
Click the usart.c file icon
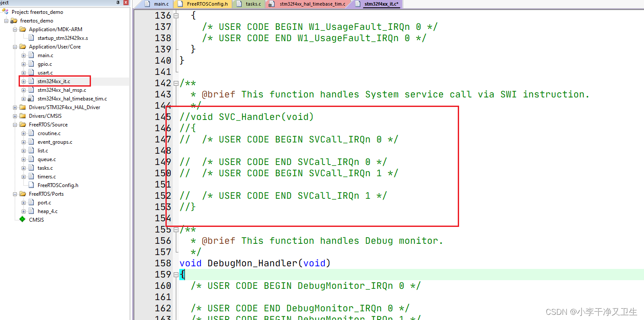(31, 72)
